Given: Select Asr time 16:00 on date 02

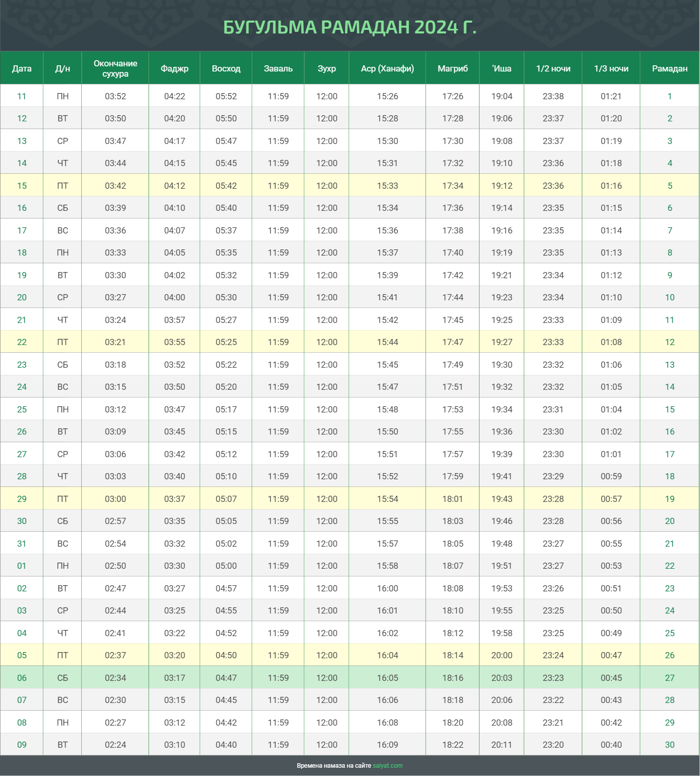Looking at the screenshot, I should pyautogui.click(x=388, y=588).
